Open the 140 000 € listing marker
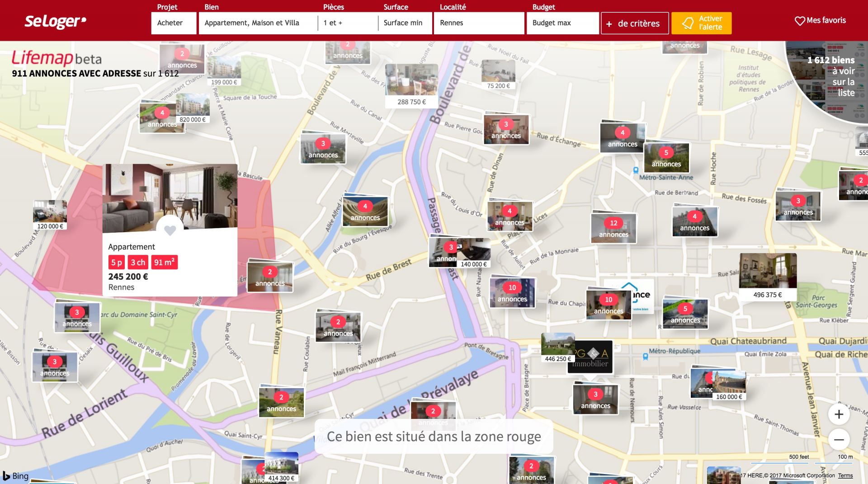This screenshot has width=868, height=484. tap(473, 253)
